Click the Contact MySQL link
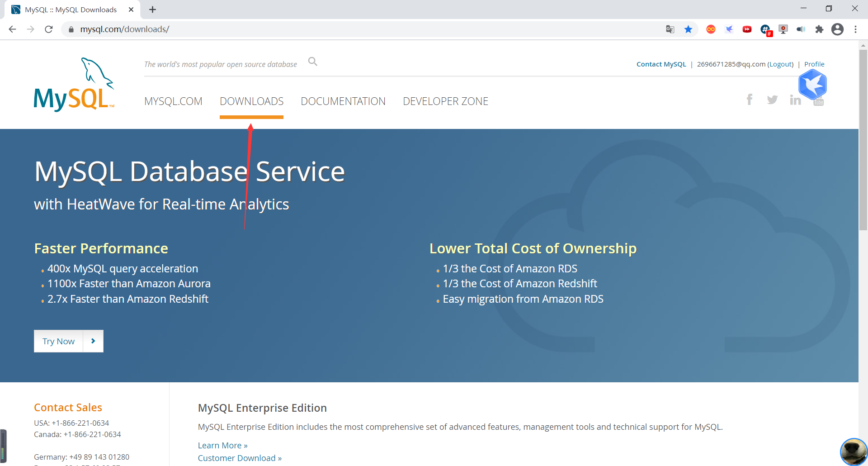Viewport: 868px width, 466px height. tap(661, 64)
